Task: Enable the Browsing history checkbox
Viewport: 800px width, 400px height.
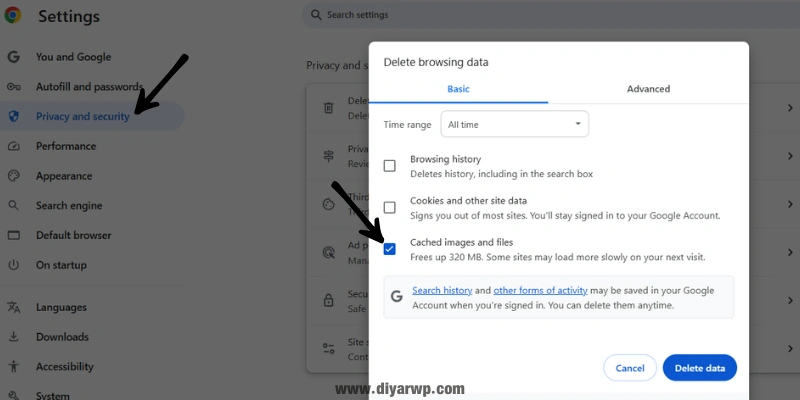Action: pyautogui.click(x=390, y=166)
